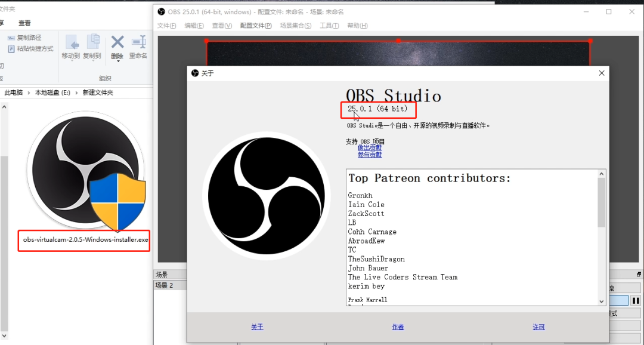Viewport: 644px width, 345px height.
Task: Open the 场景集合(S) menu in OBS
Action: pos(295,26)
